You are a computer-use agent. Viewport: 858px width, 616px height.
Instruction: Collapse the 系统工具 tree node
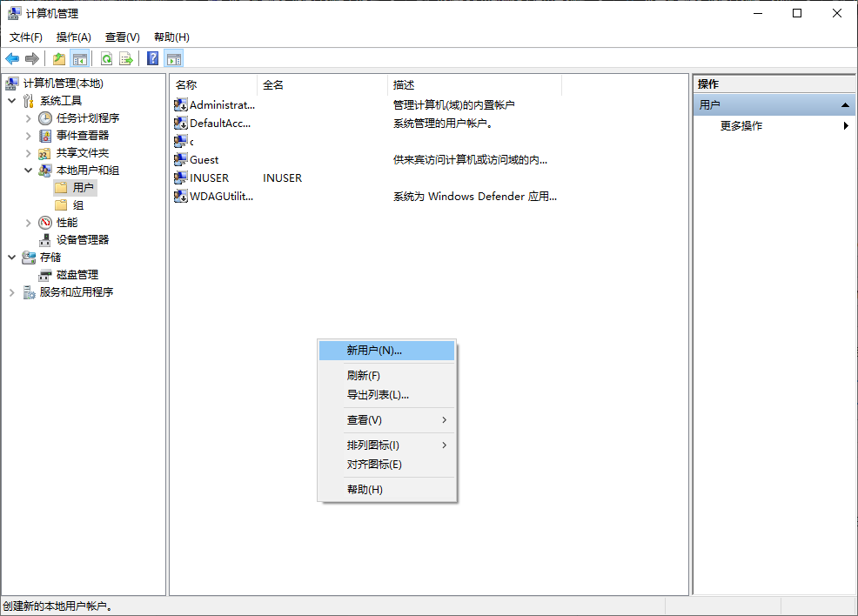(x=12, y=101)
